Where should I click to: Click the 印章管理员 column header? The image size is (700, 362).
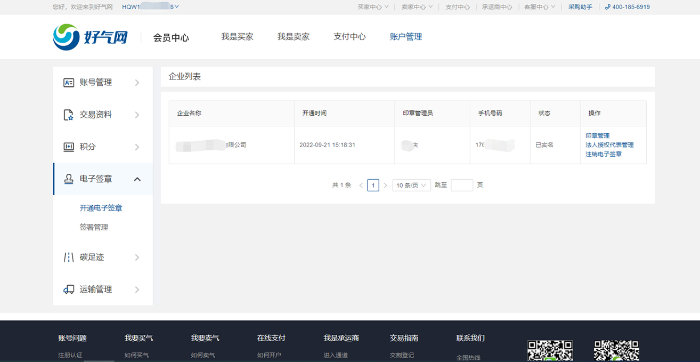[417, 113]
